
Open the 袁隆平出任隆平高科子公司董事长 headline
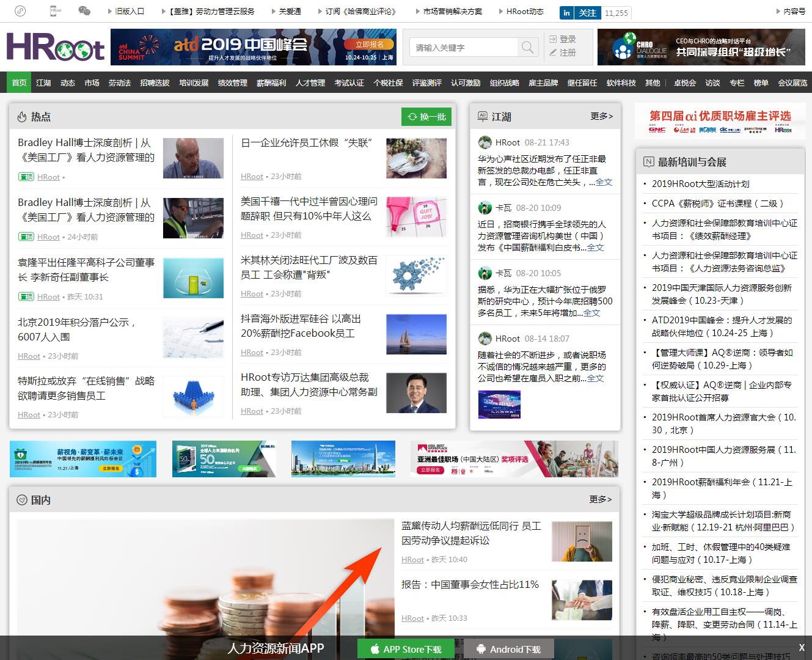tap(86, 269)
